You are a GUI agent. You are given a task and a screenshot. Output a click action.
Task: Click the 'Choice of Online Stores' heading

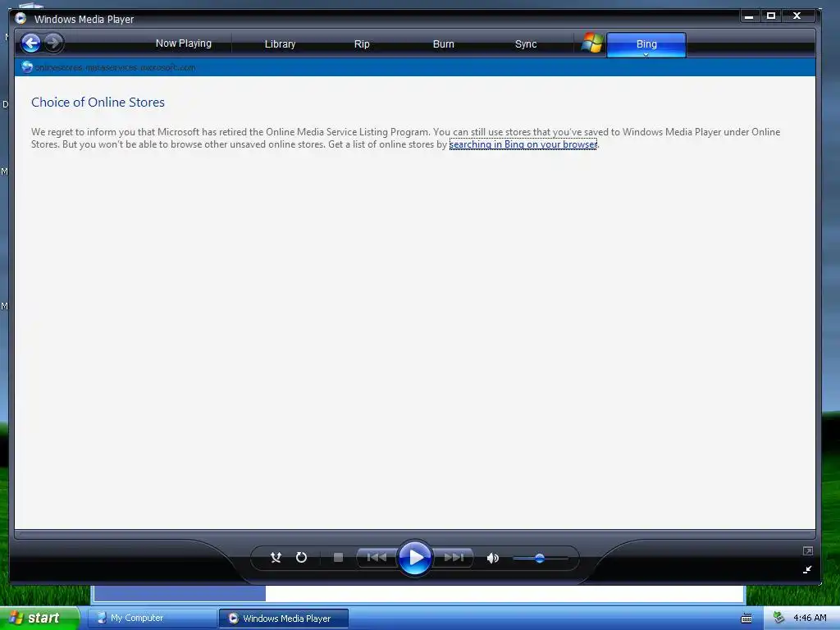click(x=98, y=103)
